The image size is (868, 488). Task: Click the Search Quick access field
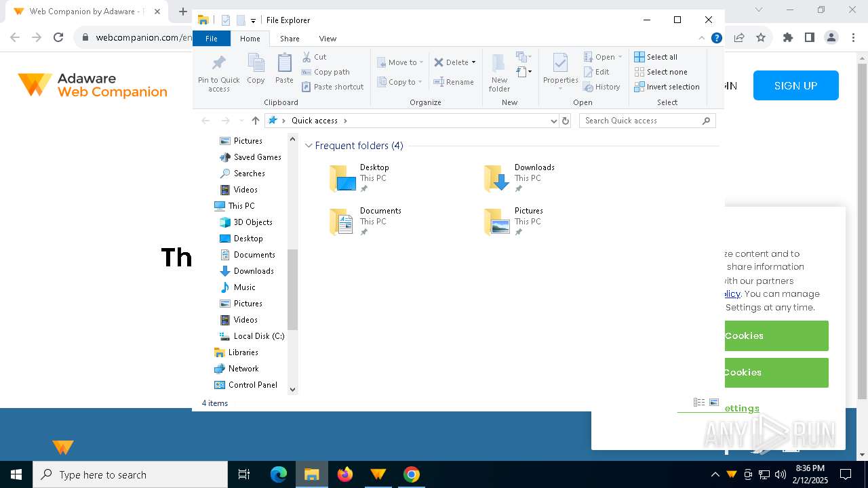pyautogui.click(x=647, y=121)
